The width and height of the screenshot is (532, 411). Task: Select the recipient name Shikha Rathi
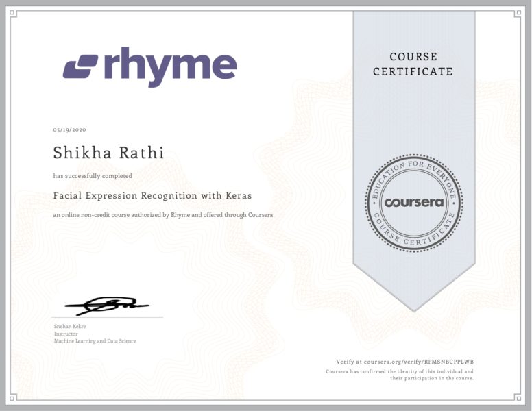coord(108,153)
